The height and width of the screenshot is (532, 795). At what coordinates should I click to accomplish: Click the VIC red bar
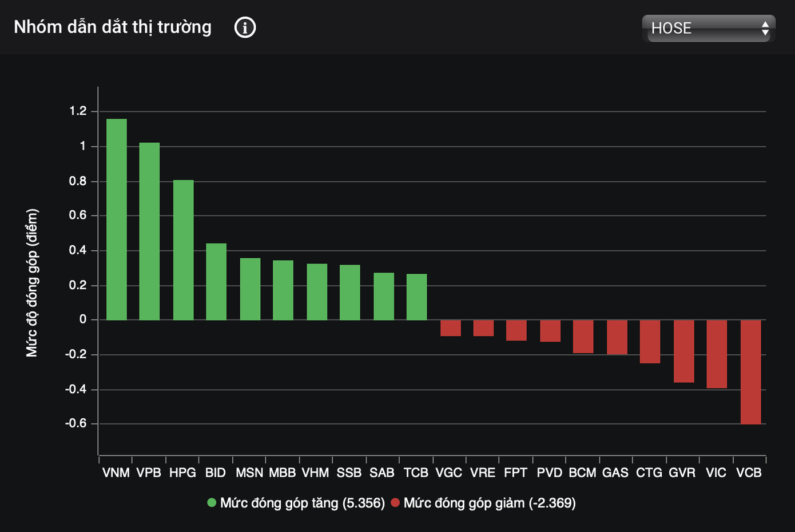click(x=717, y=354)
